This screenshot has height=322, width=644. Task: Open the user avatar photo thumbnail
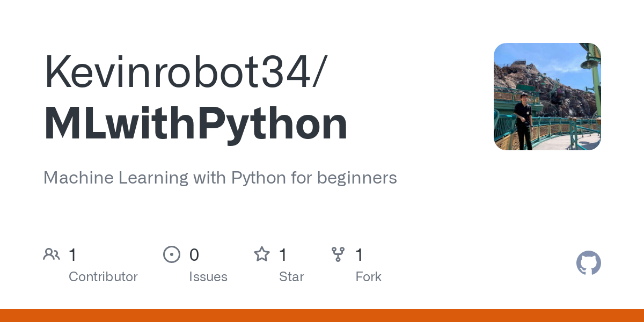click(547, 97)
